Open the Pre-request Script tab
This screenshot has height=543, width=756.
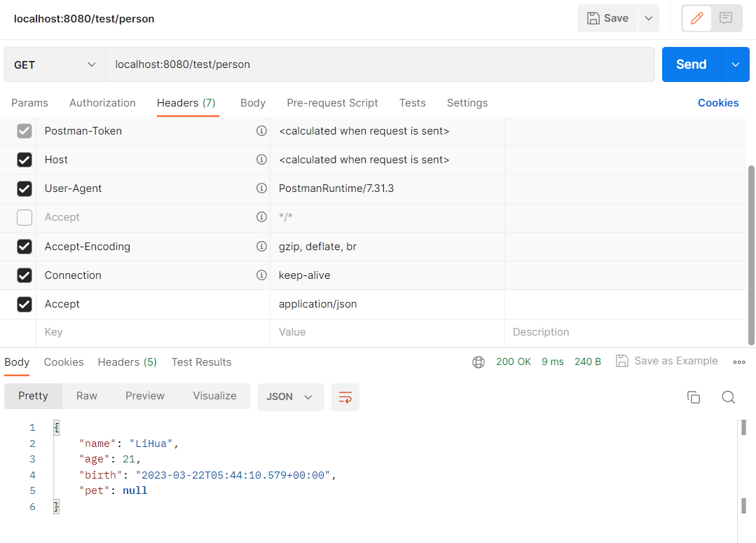[332, 103]
